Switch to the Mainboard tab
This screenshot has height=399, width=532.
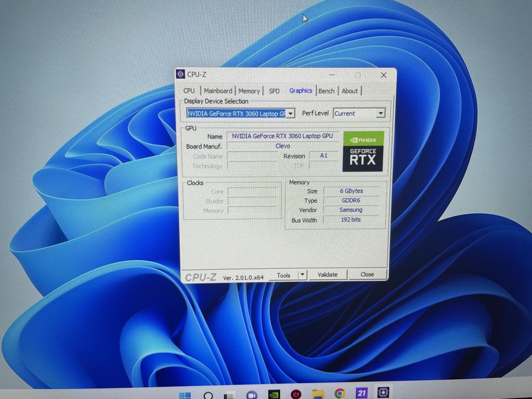pos(218,91)
